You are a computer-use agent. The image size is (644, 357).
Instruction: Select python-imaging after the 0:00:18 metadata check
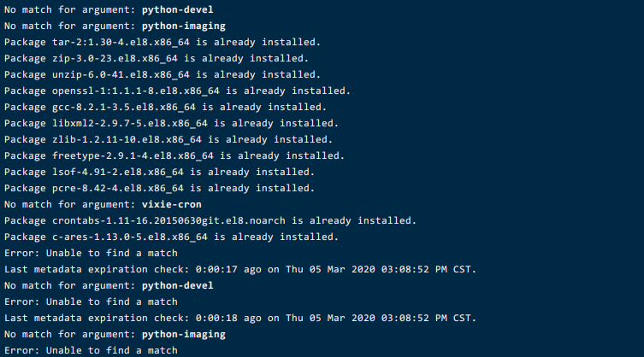click(x=183, y=334)
